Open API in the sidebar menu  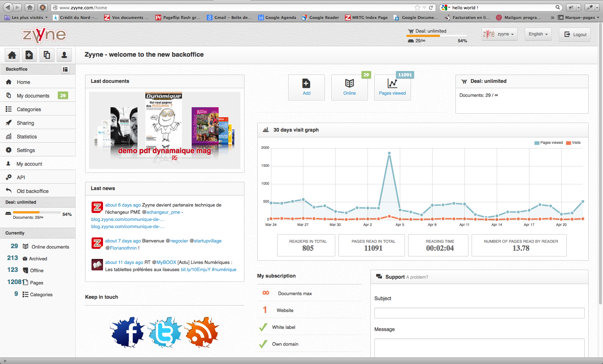[38, 178]
